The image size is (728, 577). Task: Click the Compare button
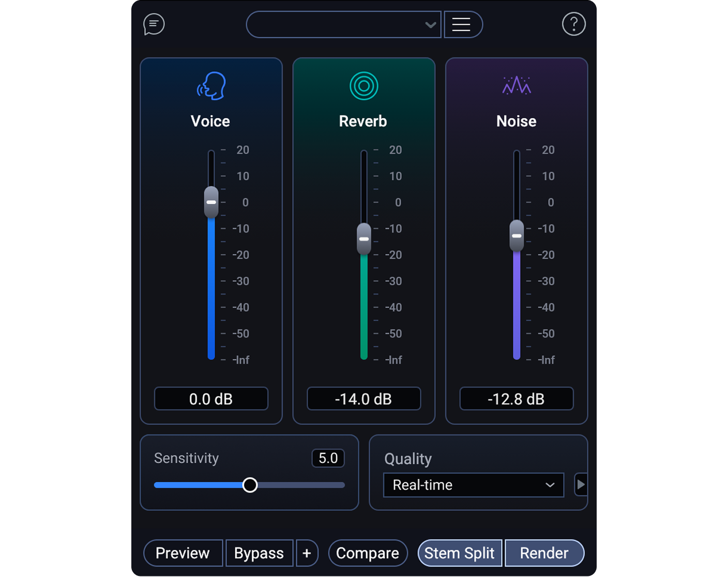368,553
